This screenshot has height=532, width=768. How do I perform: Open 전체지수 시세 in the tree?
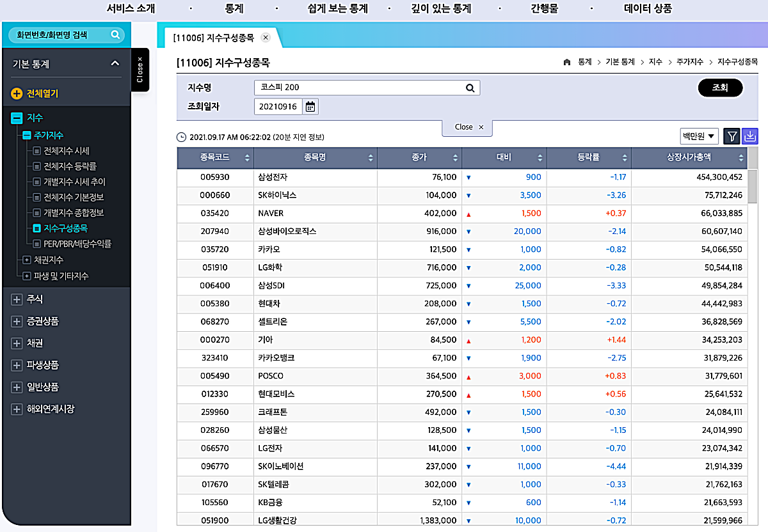tap(66, 151)
